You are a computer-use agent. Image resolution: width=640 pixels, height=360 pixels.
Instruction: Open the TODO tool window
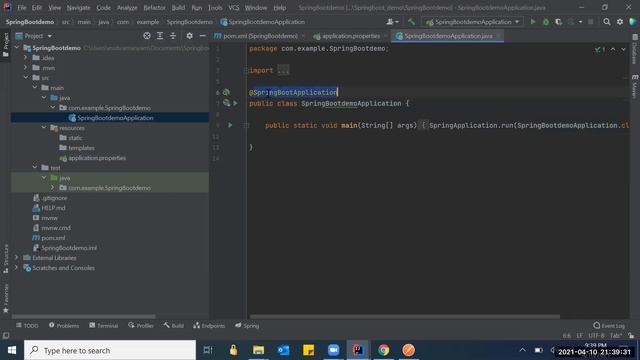tap(27, 325)
